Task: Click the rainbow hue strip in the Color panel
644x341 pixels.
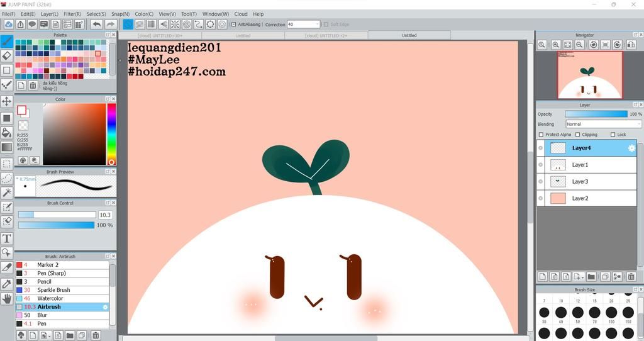Action: click(111, 134)
